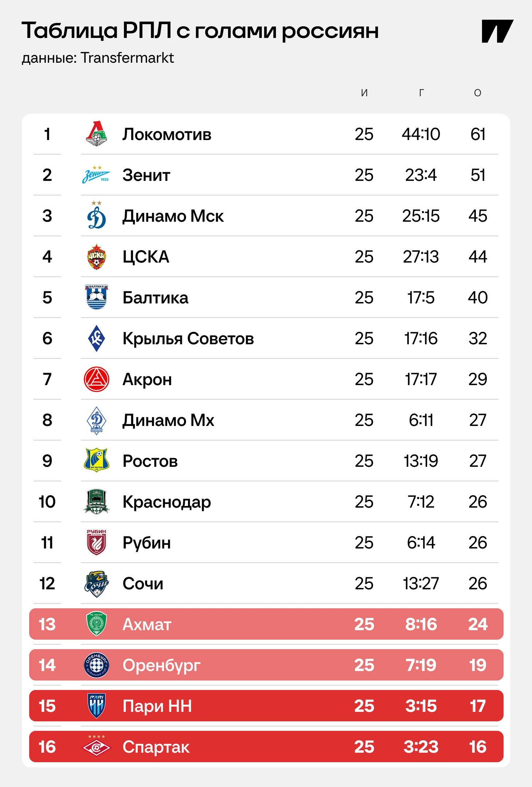Click the Lokomotiv club logo

coord(97,134)
